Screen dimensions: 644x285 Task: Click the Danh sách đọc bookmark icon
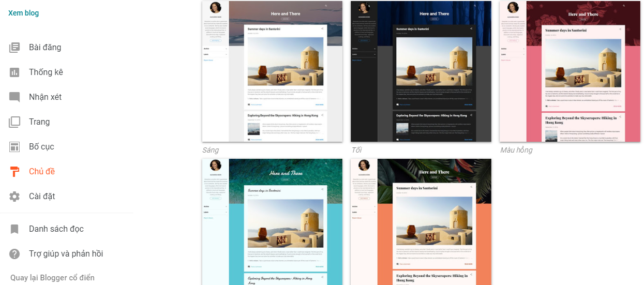pos(14,229)
